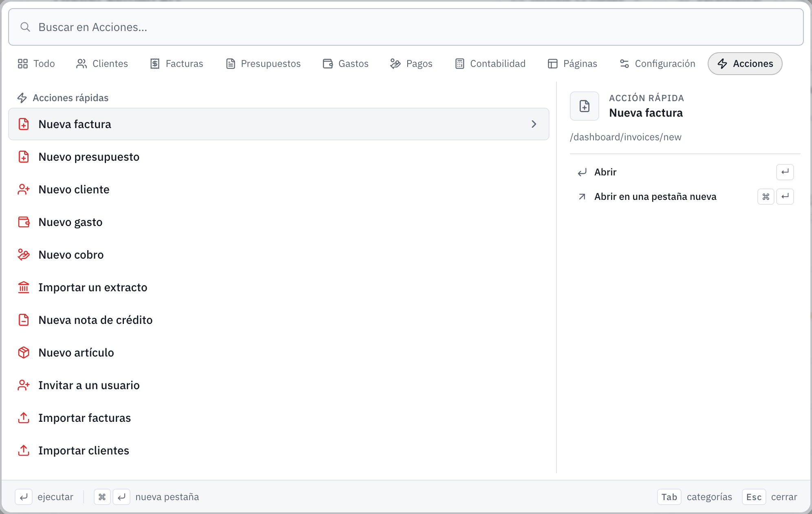The width and height of the screenshot is (812, 514).
Task: Click the diagonal arrow icon for new tab
Action: (x=582, y=197)
